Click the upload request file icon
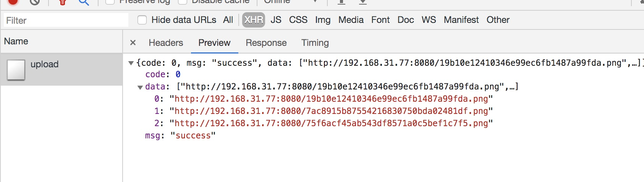This screenshot has height=182, width=644. tap(16, 70)
